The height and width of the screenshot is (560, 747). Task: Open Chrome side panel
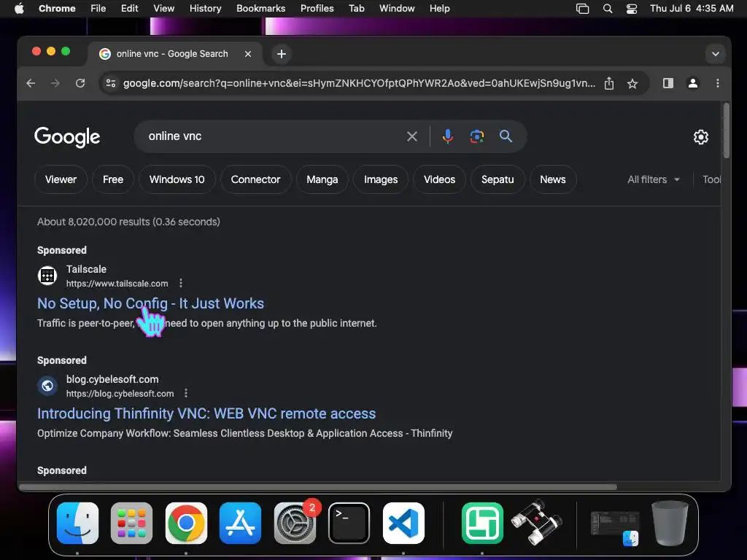point(668,83)
